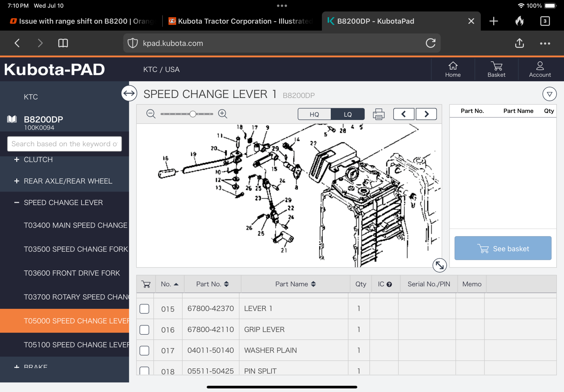Go forward with the browser forward arrow
The height and width of the screenshot is (392, 564).
(x=40, y=43)
